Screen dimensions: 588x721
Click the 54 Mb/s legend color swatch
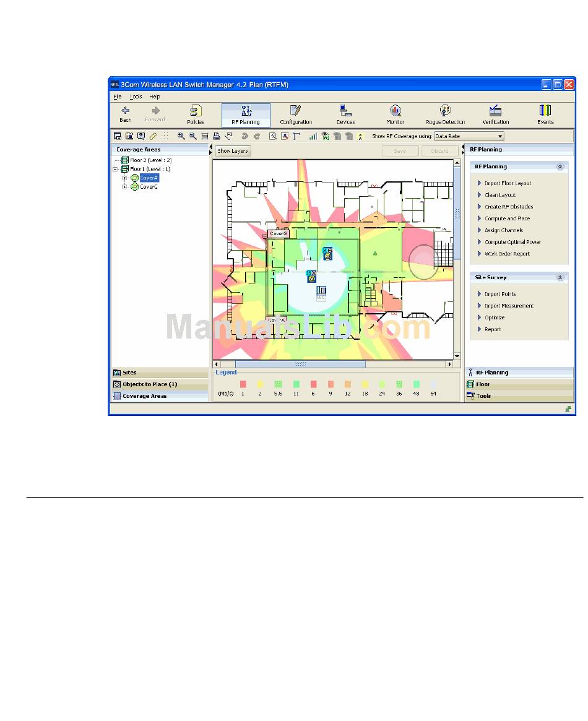[433, 384]
